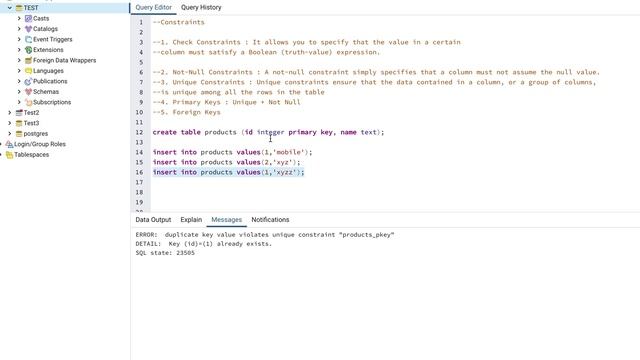The height and width of the screenshot is (360, 640).
Task: Click the DETAIL Key already exists line
Action: [204, 244]
